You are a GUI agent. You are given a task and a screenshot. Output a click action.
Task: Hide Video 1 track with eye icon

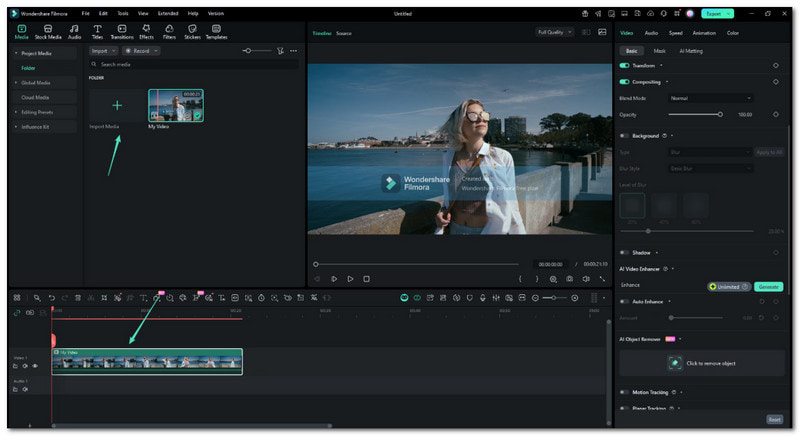pyautogui.click(x=35, y=366)
